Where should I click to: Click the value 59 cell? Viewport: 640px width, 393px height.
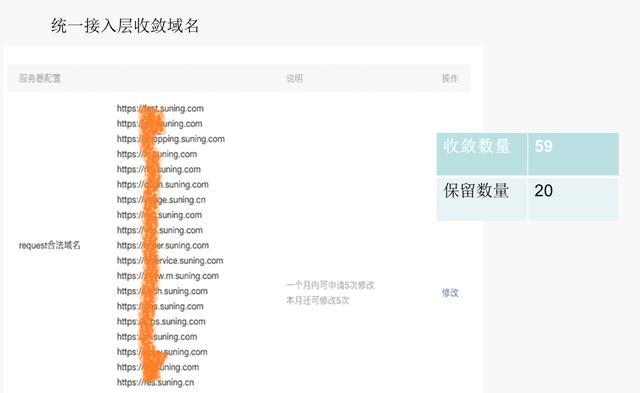(573, 154)
